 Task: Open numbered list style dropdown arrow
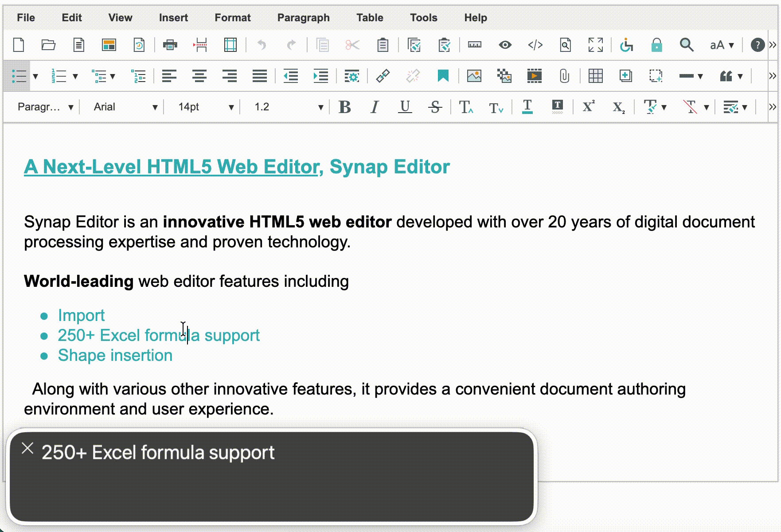pyautogui.click(x=75, y=76)
